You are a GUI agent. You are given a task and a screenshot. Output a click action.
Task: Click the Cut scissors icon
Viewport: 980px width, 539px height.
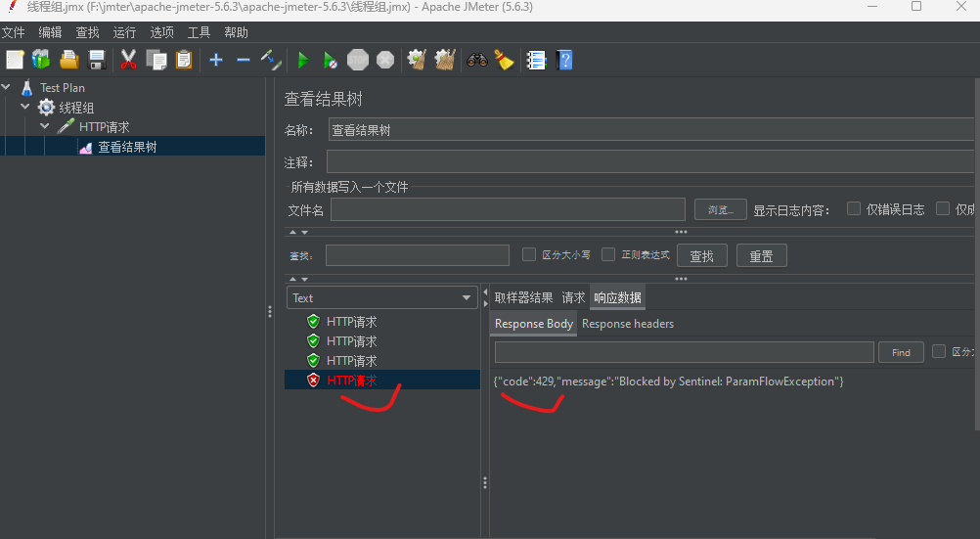(x=128, y=60)
